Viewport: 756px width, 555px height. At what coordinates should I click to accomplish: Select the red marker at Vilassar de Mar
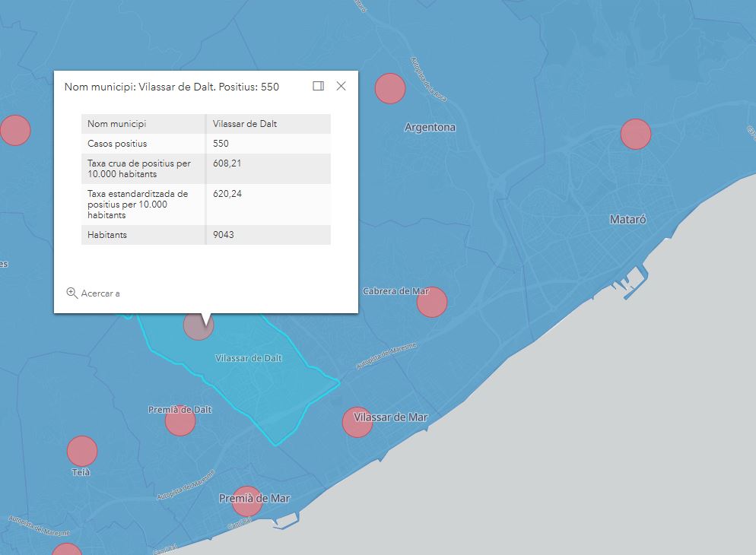click(x=357, y=422)
